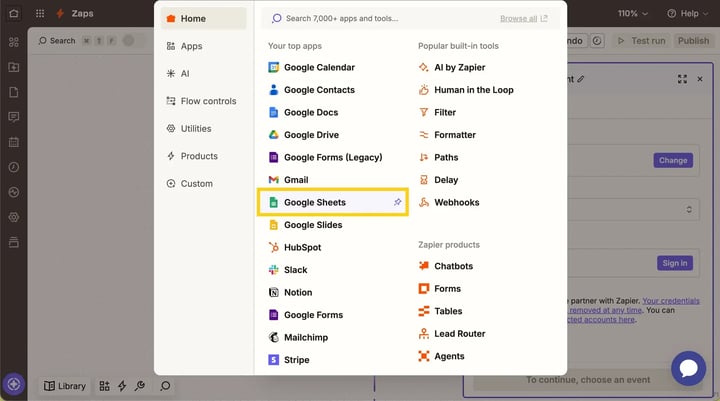
Task: Open the Library panel
Action: 65,386
